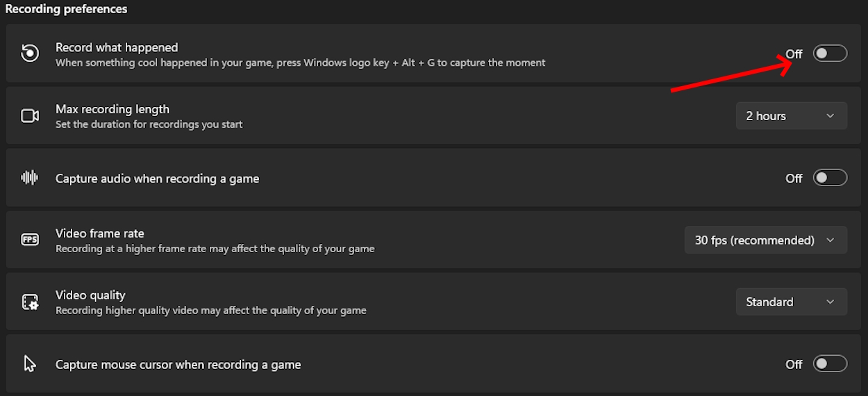Click the Capture audio when recording label
This screenshot has height=396, width=868.
point(157,179)
